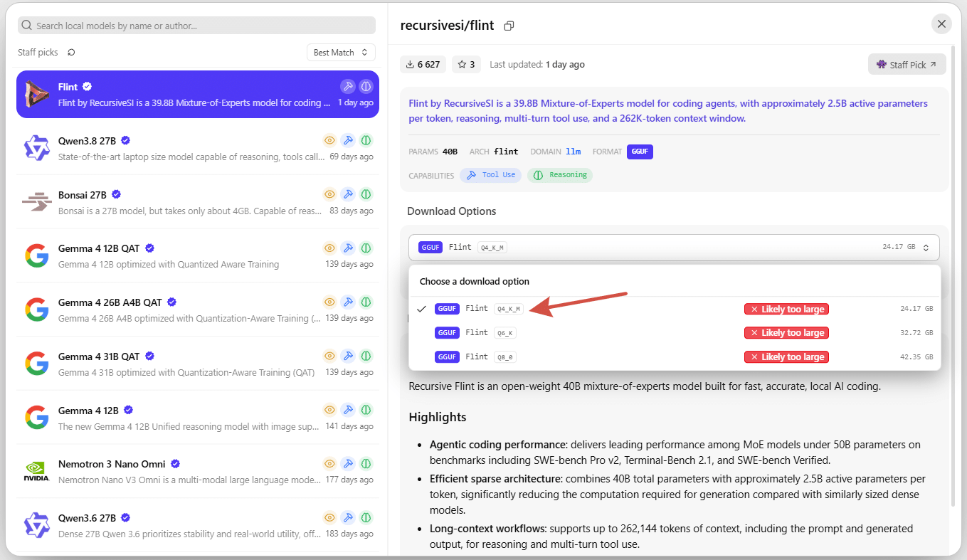Click the verified badge beside Bonsai 27B
The image size is (967, 560).
[x=117, y=194]
